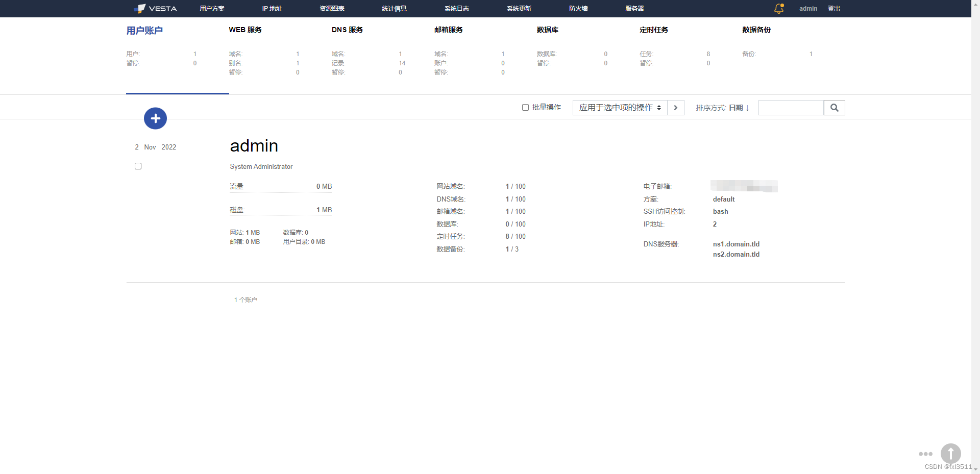Select the admin user checkbox
Viewport: 980px width, 474px height.
pyautogui.click(x=138, y=166)
